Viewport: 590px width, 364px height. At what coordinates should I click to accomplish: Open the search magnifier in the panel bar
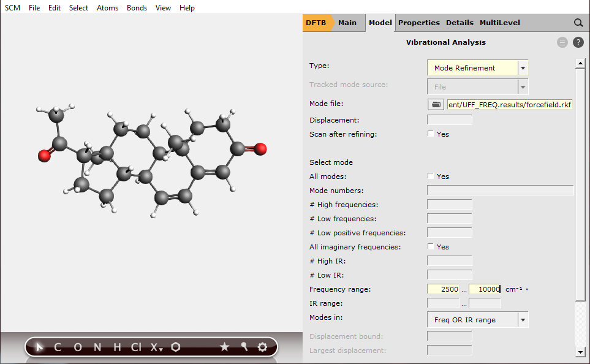point(578,23)
